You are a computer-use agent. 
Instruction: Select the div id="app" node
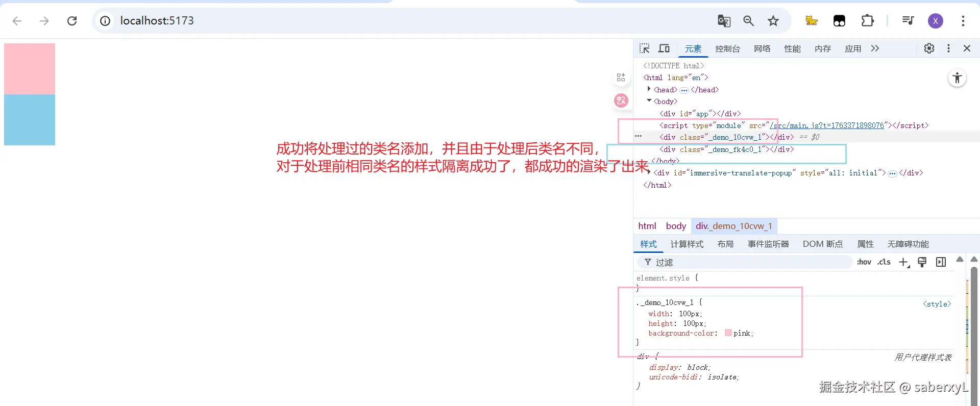700,114
